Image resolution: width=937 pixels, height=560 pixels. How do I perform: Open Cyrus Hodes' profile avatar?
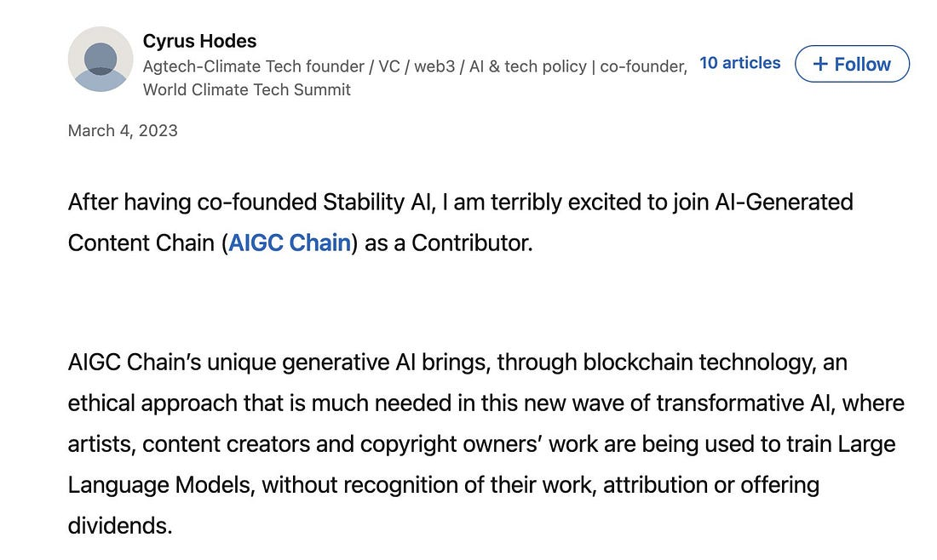pyautogui.click(x=101, y=59)
